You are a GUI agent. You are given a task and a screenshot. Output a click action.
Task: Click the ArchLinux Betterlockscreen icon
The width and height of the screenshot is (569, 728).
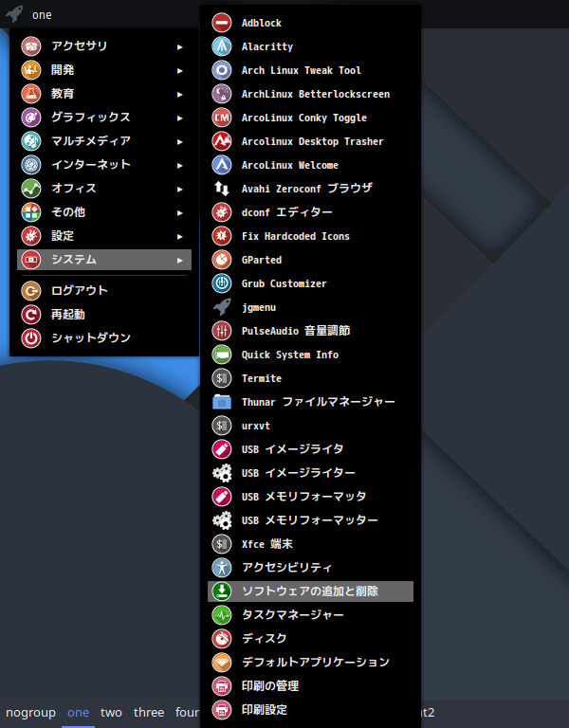[x=222, y=94]
